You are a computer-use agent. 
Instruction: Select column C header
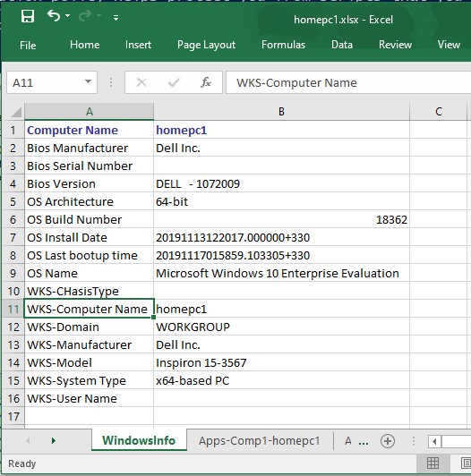point(438,112)
